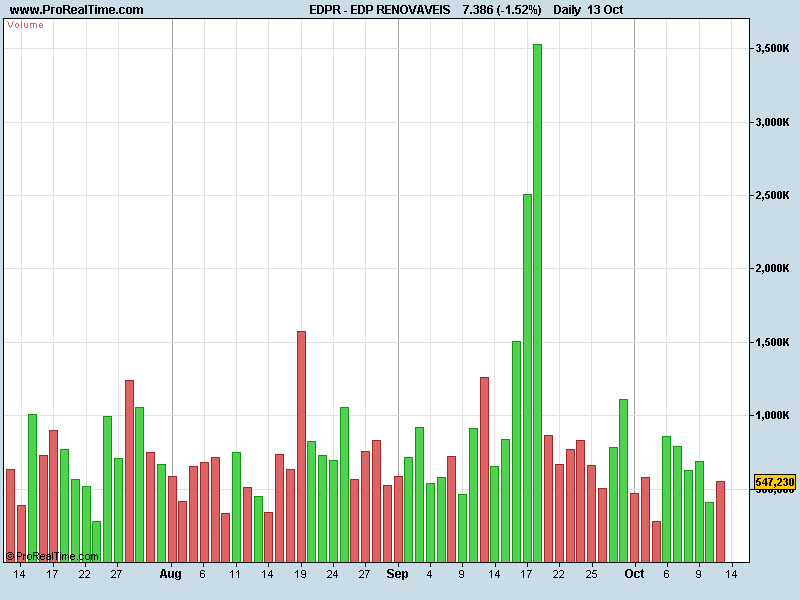Click the Aug month label on time axis
This screenshot has height=600, width=800.
click(x=170, y=574)
